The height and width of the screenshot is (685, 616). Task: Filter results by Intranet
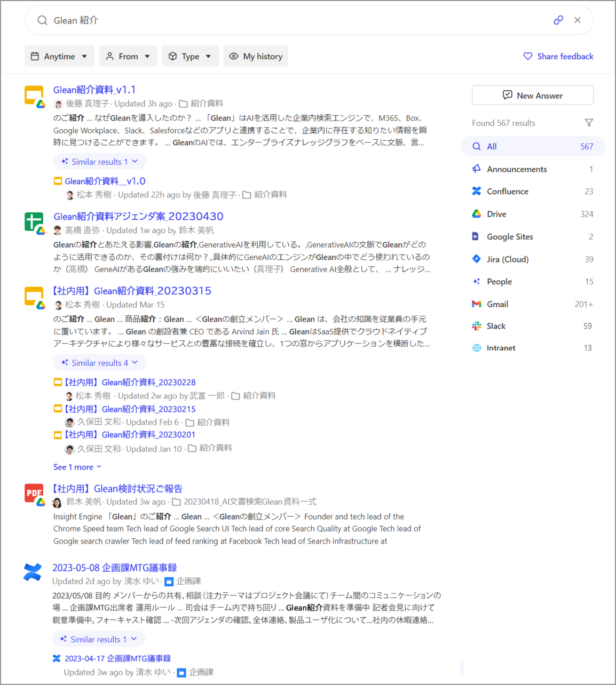pyautogui.click(x=533, y=348)
